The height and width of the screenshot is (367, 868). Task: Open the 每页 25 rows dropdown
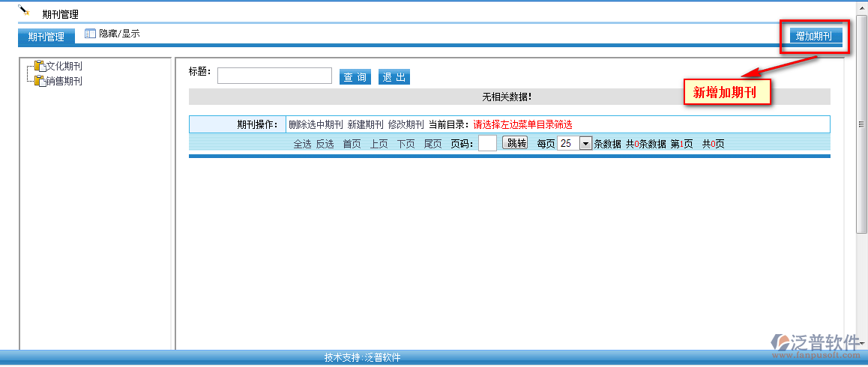point(575,143)
